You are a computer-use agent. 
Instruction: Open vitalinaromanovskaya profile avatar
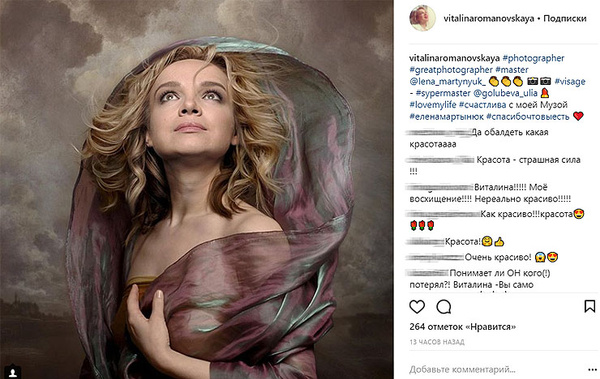pyautogui.click(x=422, y=18)
